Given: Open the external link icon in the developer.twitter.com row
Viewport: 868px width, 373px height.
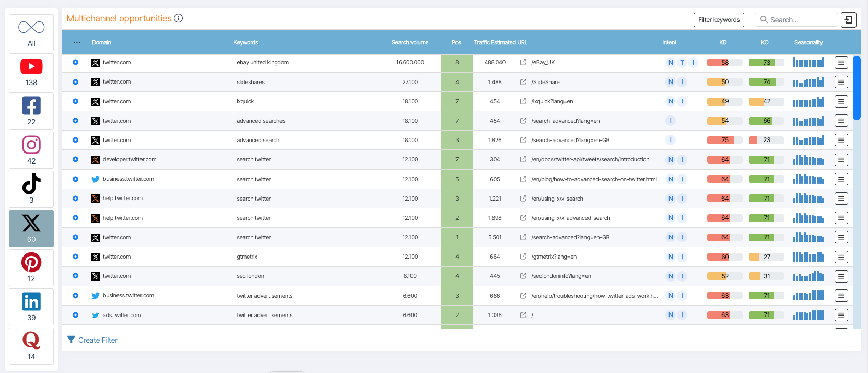Looking at the screenshot, I should coord(523,159).
